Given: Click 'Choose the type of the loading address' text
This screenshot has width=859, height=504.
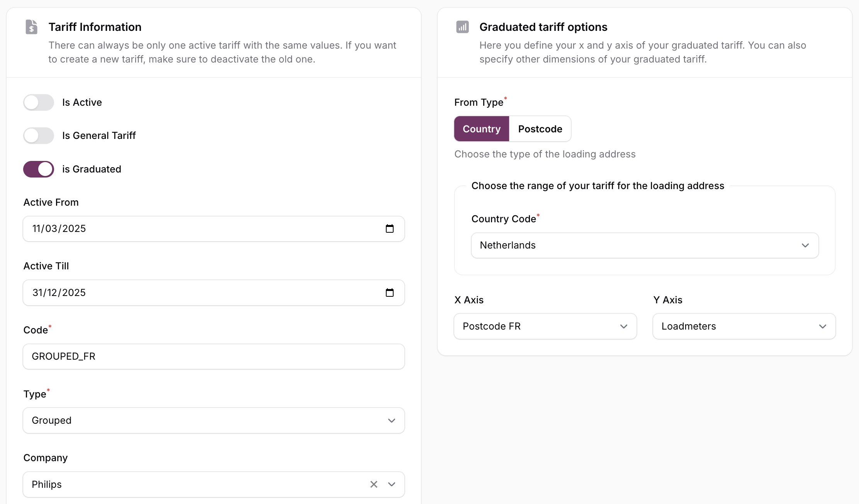Looking at the screenshot, I should click(x=545, y=154).
